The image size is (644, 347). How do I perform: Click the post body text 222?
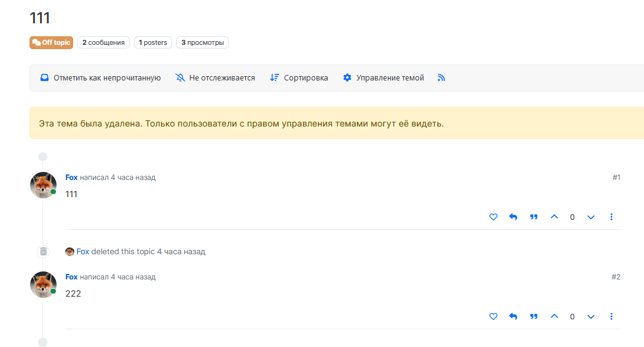click(73, 294)
